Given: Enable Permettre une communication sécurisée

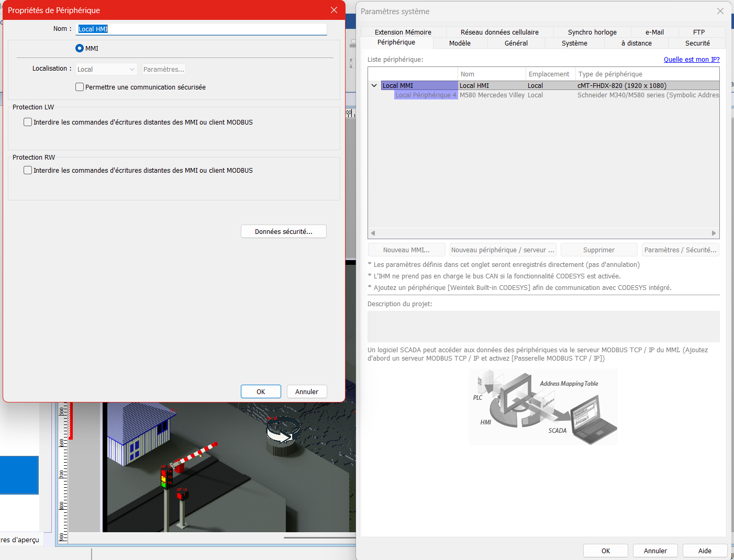Looking at the screenshot, I should pos(80,87).
